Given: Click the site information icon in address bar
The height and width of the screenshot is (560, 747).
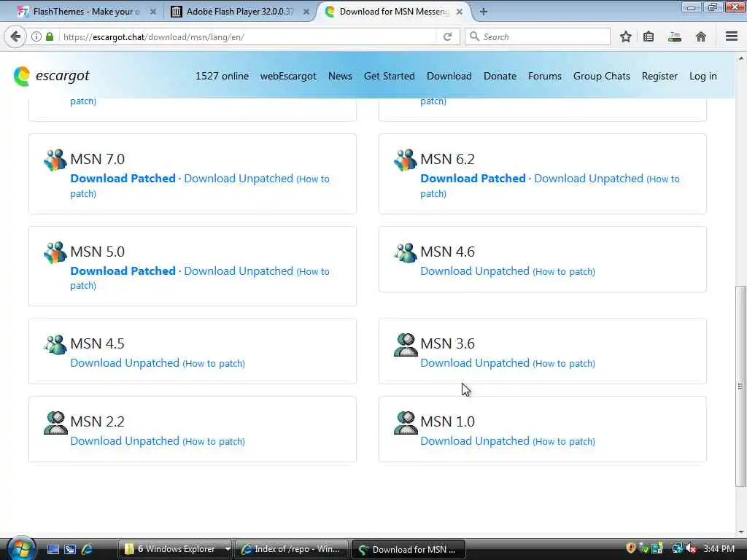Looking at the screenshot, I should tap(36, 36).
